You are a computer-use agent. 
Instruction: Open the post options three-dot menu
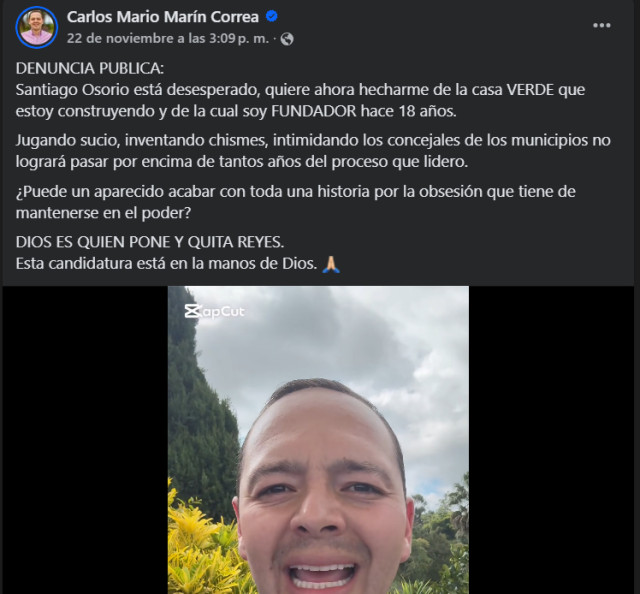(602, 25)
